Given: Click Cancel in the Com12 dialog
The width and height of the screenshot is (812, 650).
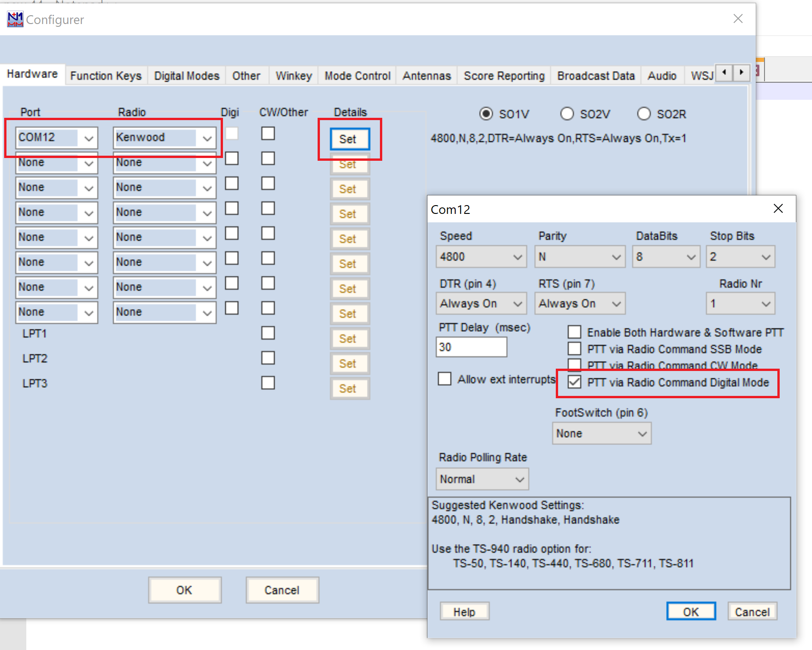Looking at the screenshot, I should 752,612.
